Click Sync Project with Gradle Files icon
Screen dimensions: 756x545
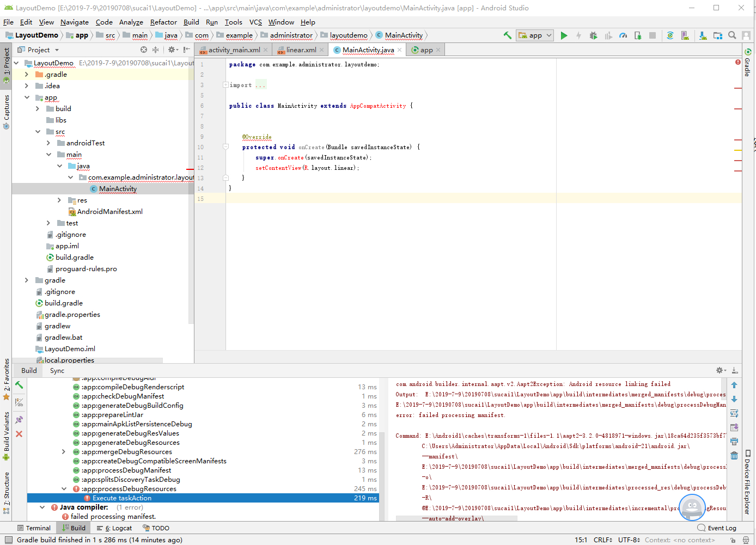click(670, 35)
